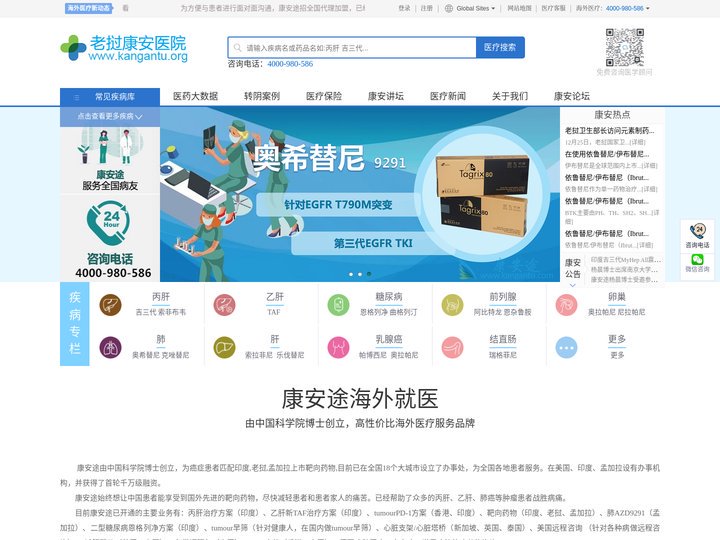Select the third banner carousel dot
This screenshot has width=720, height=540.
pyautogui.click(x=369, y=274)
